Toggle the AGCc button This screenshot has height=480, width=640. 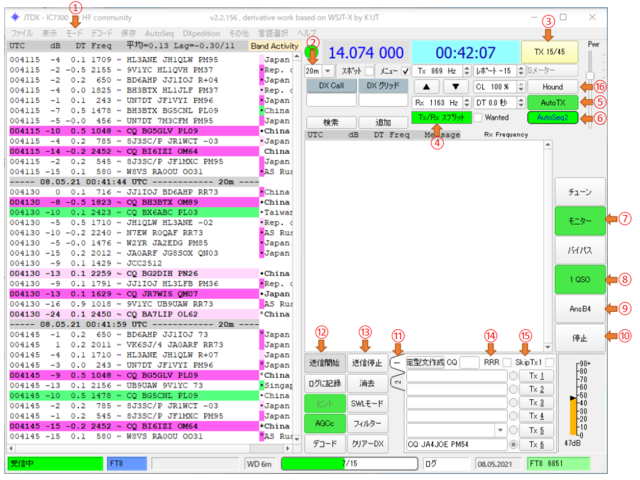coord(324,424)
